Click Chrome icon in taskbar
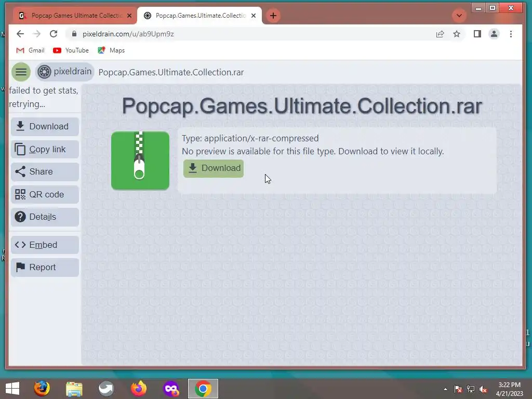This screenshot has width=532, height=399. pyautogui.click(x=203, y=389)
